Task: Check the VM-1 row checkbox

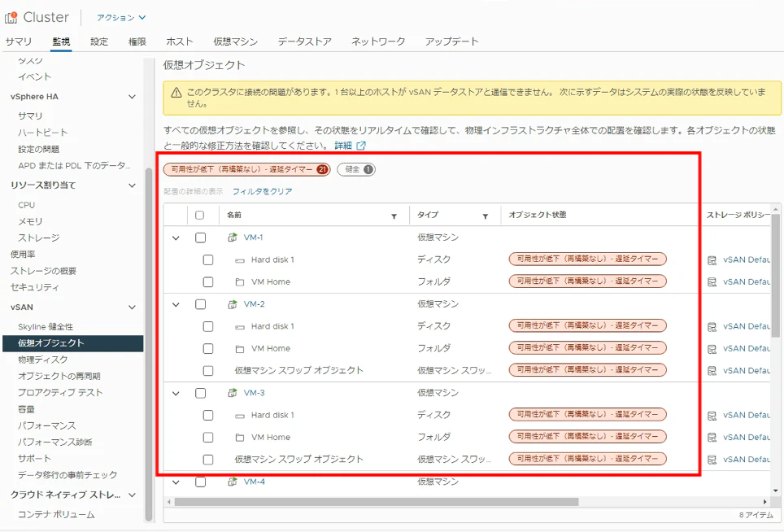Action: [201, 238]
